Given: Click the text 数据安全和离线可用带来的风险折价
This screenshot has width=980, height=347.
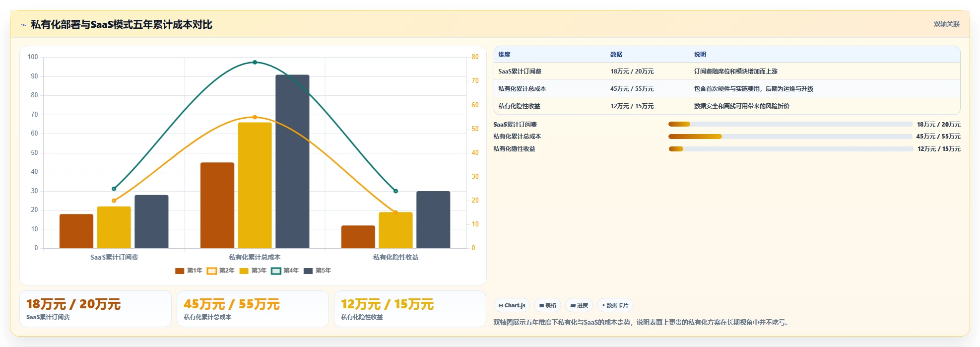Looking at the screenshot, I should coord(741,106).
